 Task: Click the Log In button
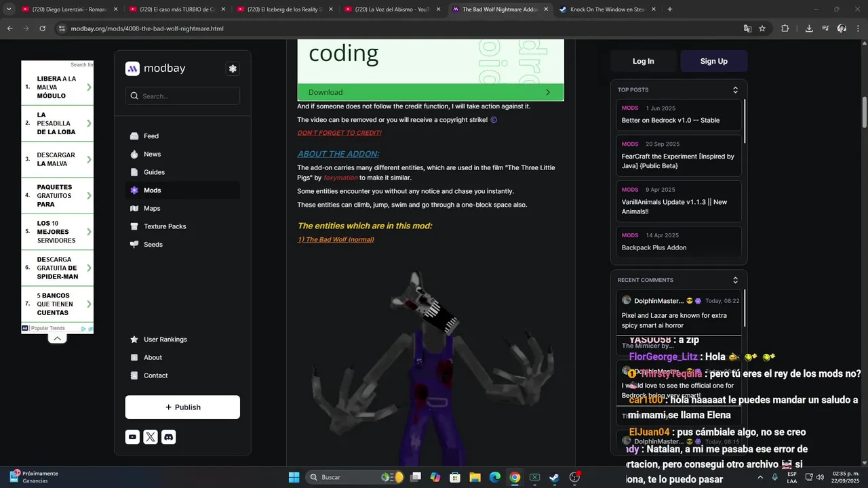tap(644, 61)
